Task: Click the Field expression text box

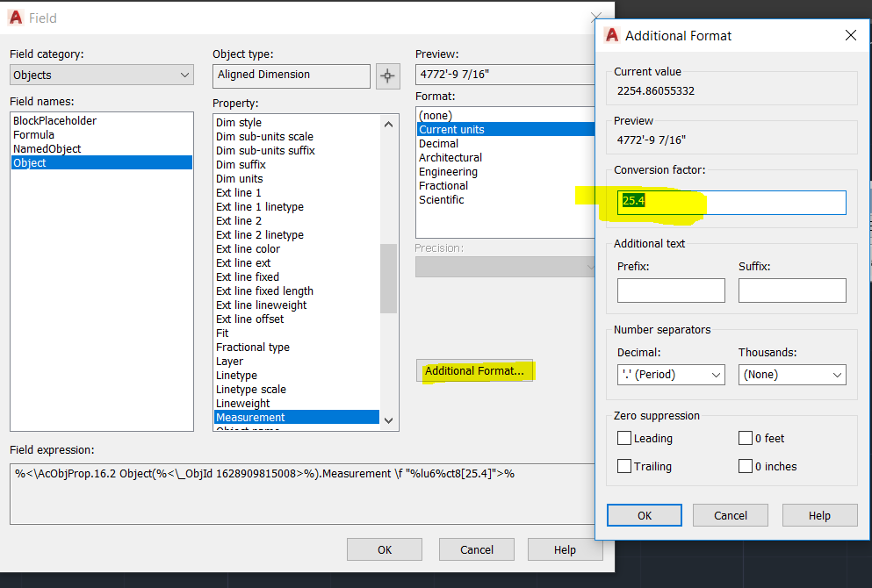Action: click(x=303, y=493)
